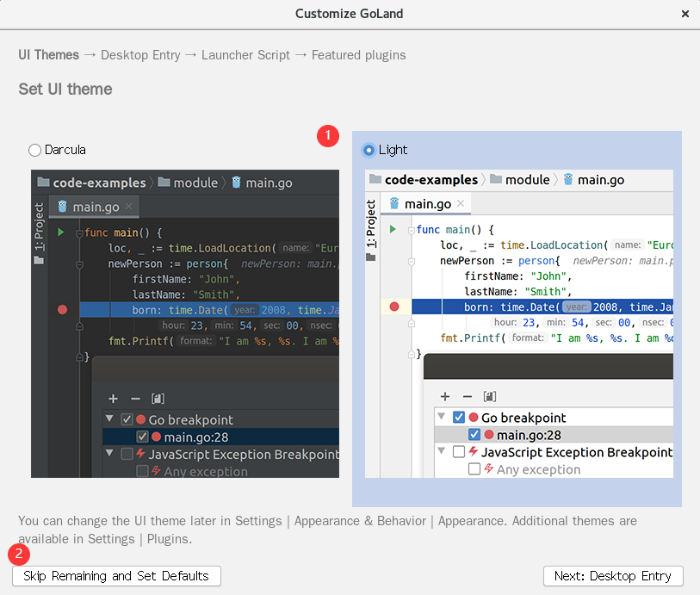The image size is (700, 595).
Task: Click the Light theme preview image
Action: pos(518,323)
